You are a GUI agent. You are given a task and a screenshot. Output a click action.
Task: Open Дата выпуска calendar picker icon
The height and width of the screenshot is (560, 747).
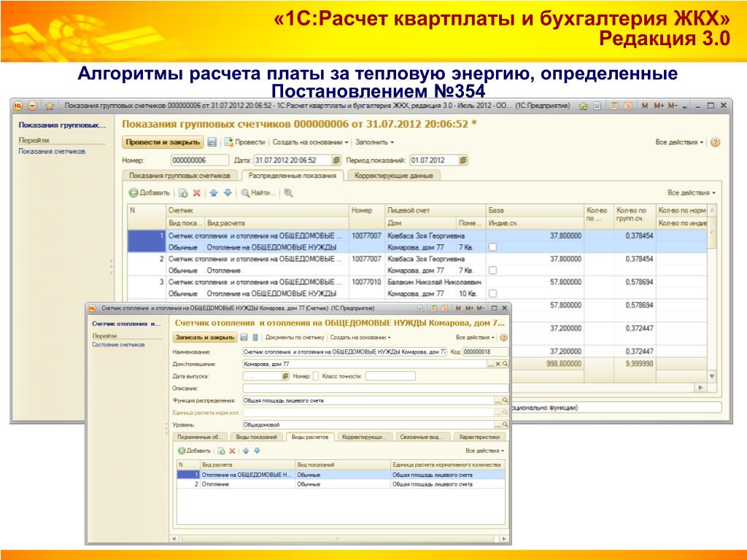click(x=285, y=376)
